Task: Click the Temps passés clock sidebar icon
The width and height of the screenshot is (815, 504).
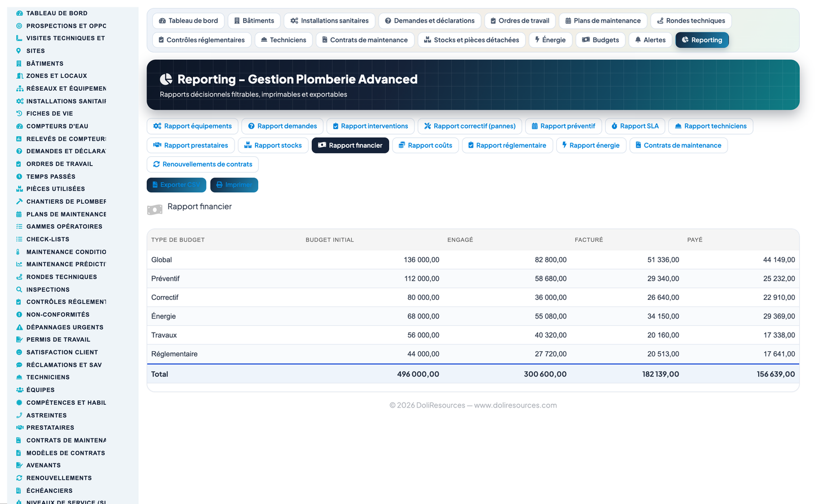Action: click(x=19, y=176)
